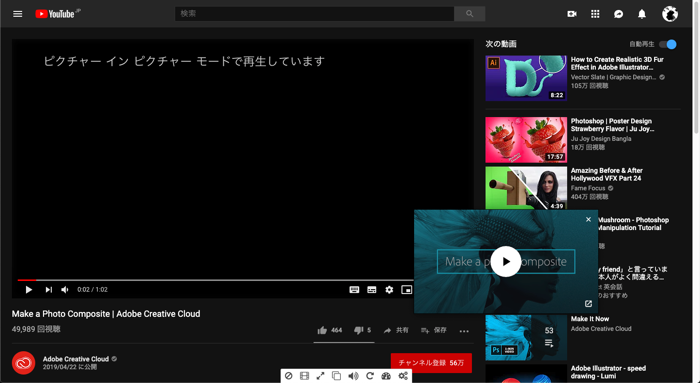Mute the video with speaker icon

(65, 290)
